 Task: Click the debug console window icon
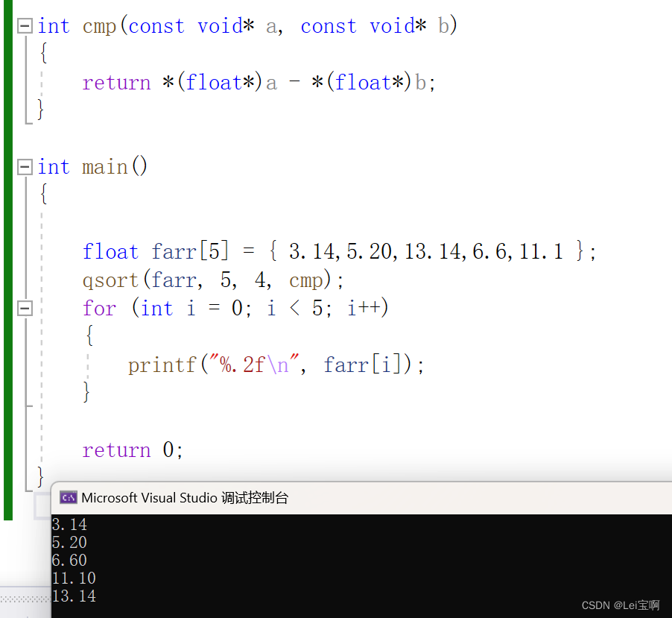(x=69, y=498)
